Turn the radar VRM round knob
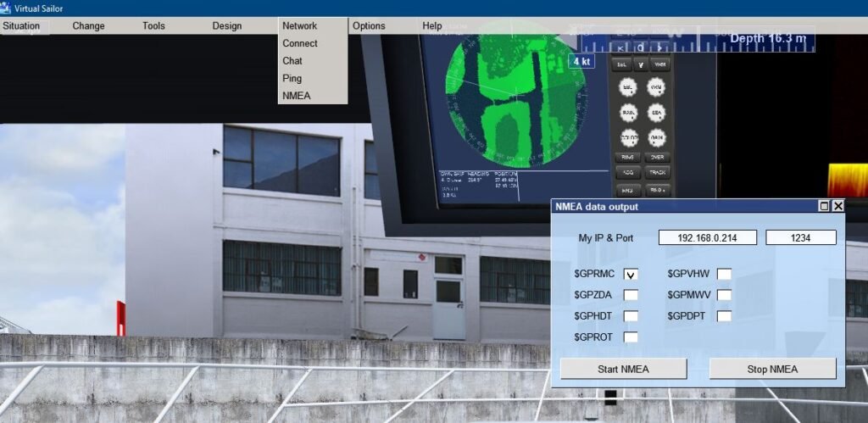The height and width of the screenshot is (423, 868). coord(656,87)
